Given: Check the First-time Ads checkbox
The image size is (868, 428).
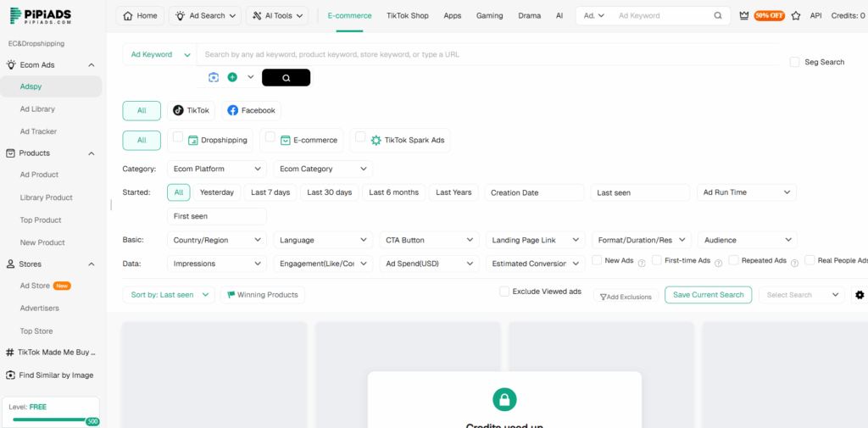Looking at the screenshot, I should (657, 260).
